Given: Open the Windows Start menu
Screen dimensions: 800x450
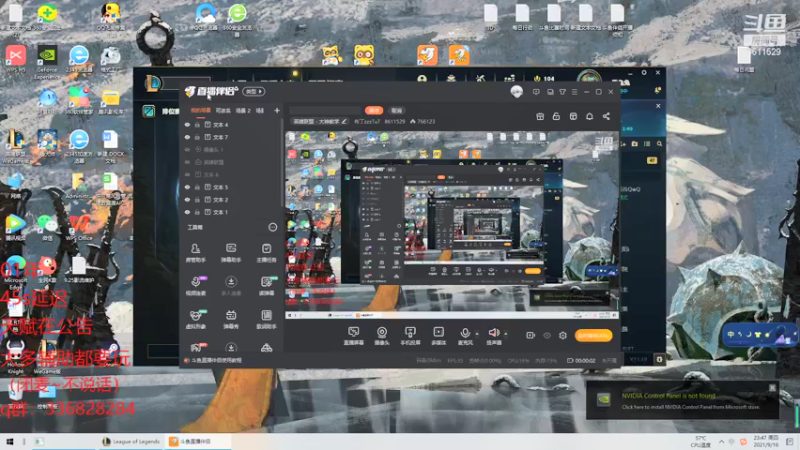Looking at the screenshot, I should (9, 442).
